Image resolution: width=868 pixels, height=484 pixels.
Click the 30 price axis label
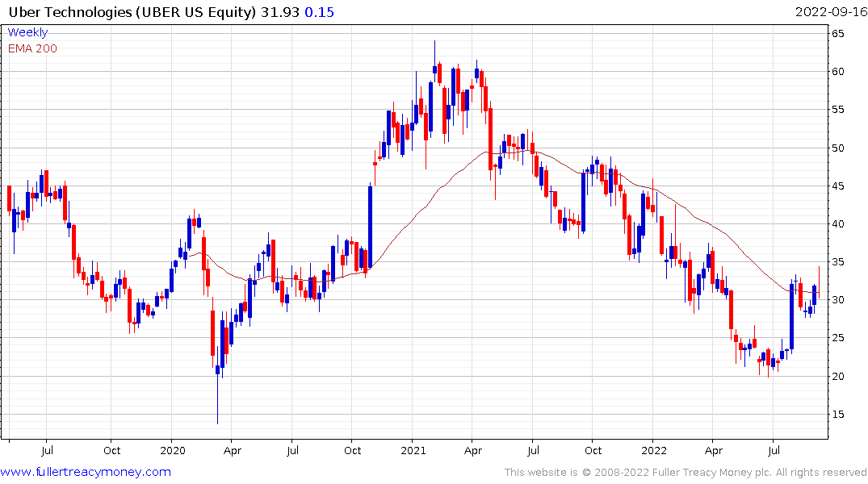[837, 300]
